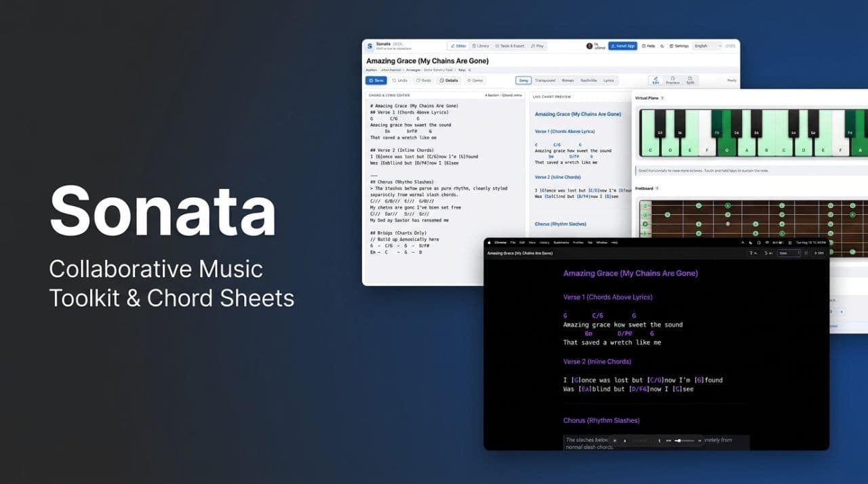
Task: Click Verse 1 heading in live chart preview
Action: (565, 131)
